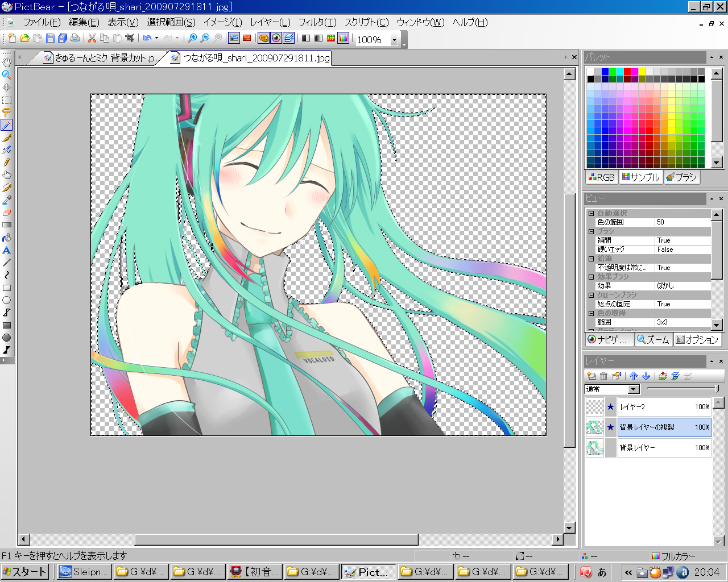Select the Text tool
This screenshot has height=582, width=728.
click(x=7, y=250)
